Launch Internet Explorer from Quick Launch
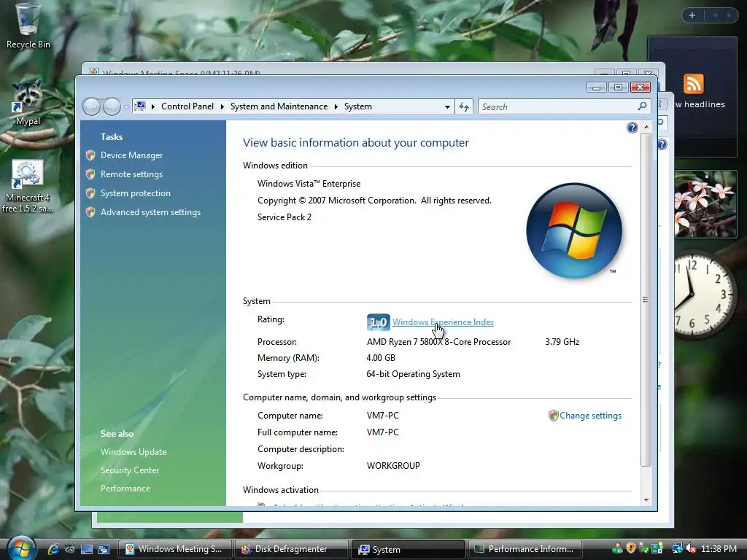 53,549
